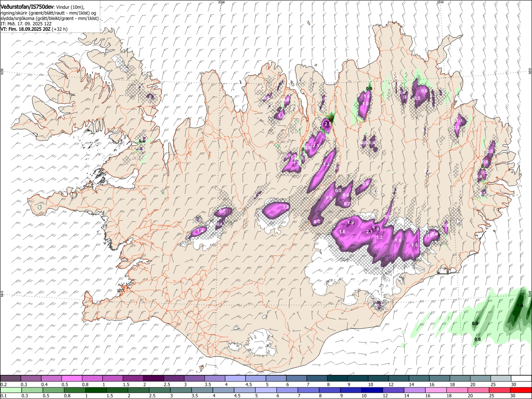Click the darkest blue 10–12 rain legend swatch
532x399 pixels.
click(372, 390)
